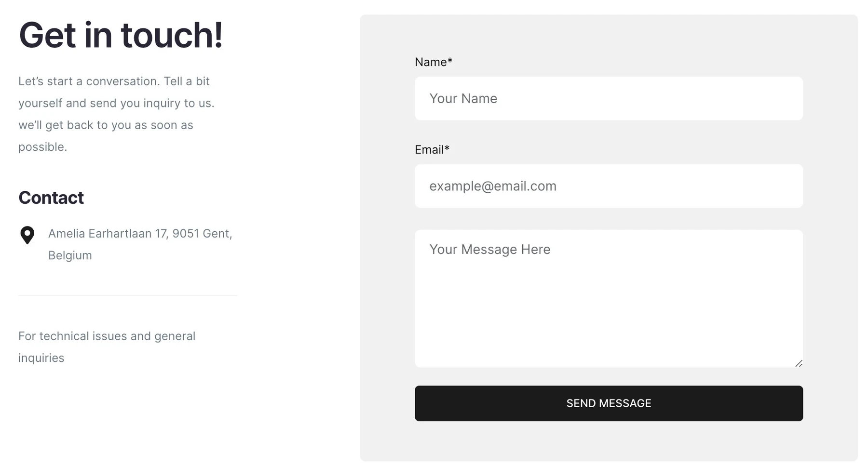
Task: Click the asterisk beside the Email label
Action: point(447,148)
